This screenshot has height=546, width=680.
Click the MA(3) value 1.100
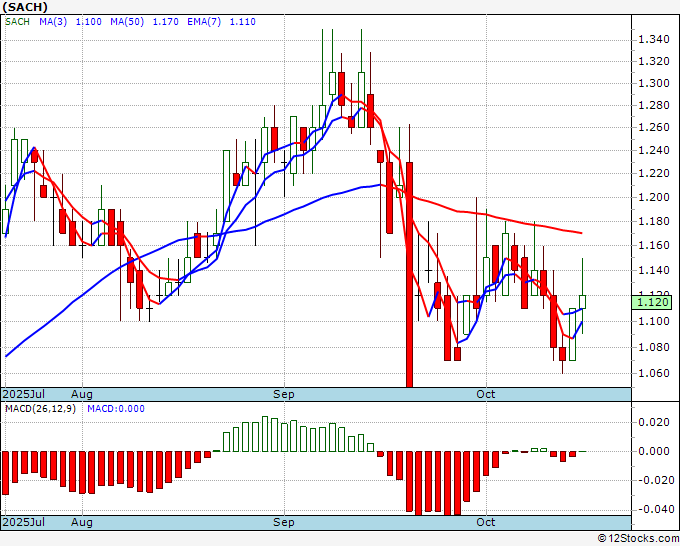coord(88,22)
